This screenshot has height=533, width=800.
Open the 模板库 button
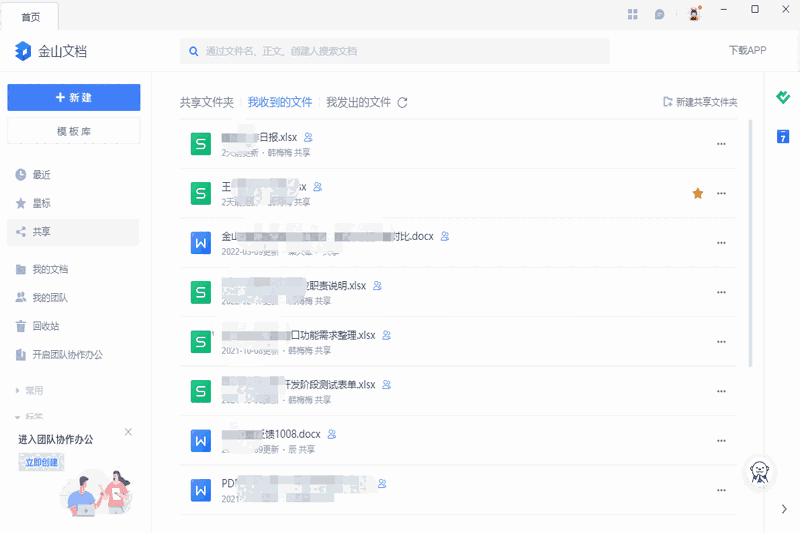(73, 131)
